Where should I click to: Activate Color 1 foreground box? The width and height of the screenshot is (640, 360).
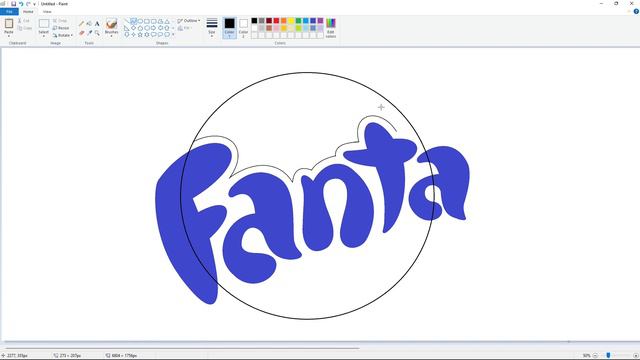229,28
